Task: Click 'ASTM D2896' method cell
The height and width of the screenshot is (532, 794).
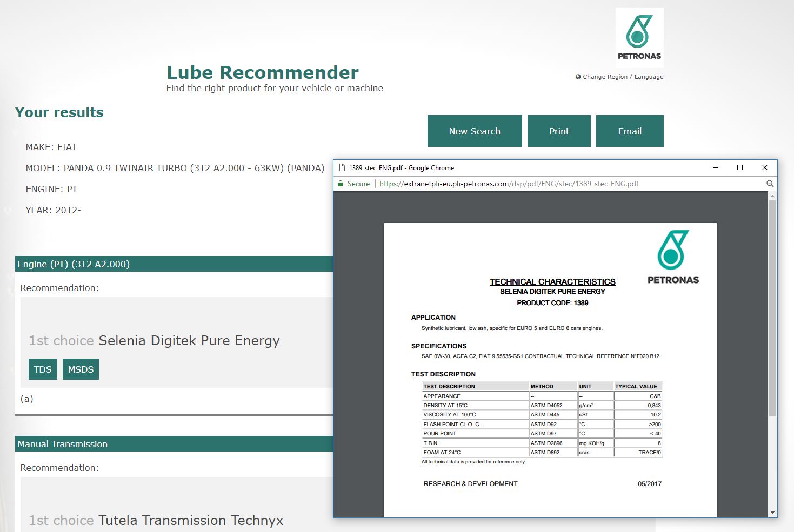Action: pyautogui.click(x=553, y=443)
